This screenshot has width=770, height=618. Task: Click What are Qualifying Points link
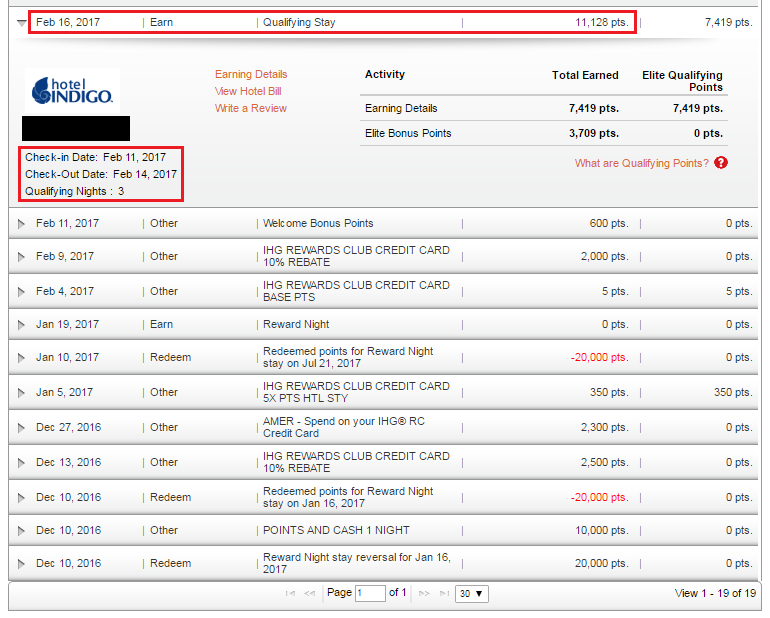click(641, 163)
